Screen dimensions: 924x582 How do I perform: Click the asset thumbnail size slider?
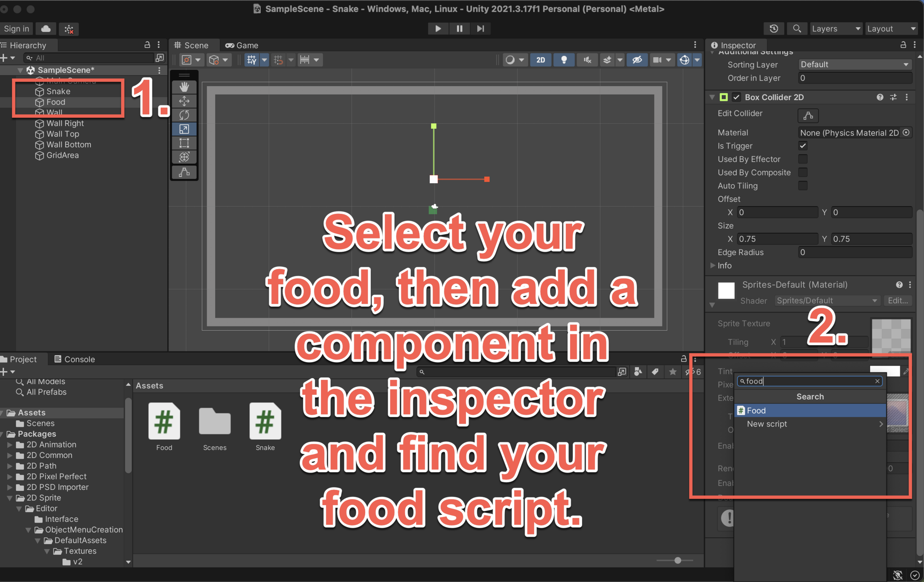677,560
